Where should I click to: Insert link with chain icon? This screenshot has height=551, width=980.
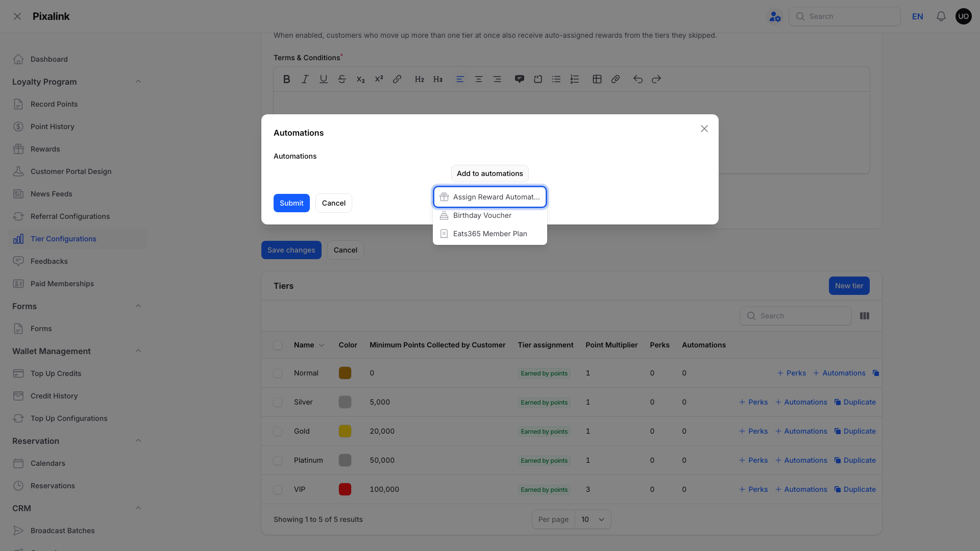pyautogui.click(x=397, y=79)
